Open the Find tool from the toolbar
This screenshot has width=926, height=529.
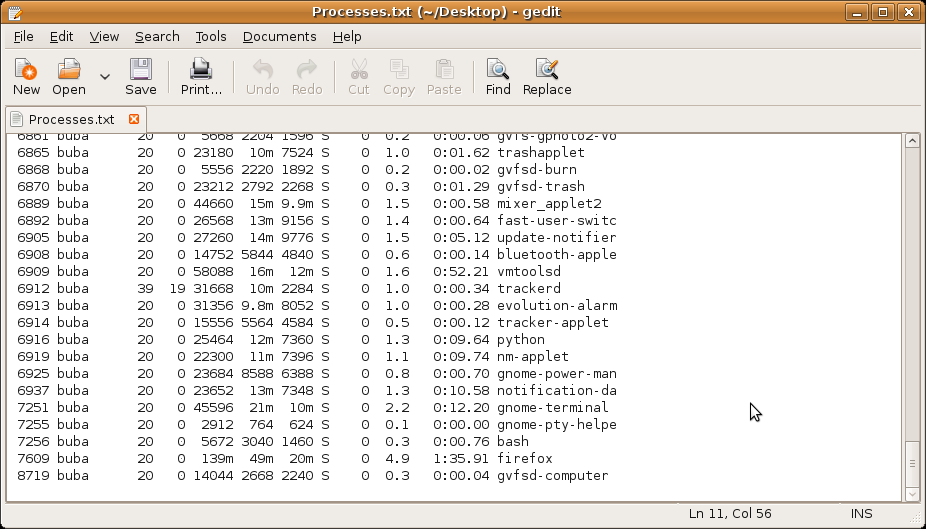(x=498, y=77)
